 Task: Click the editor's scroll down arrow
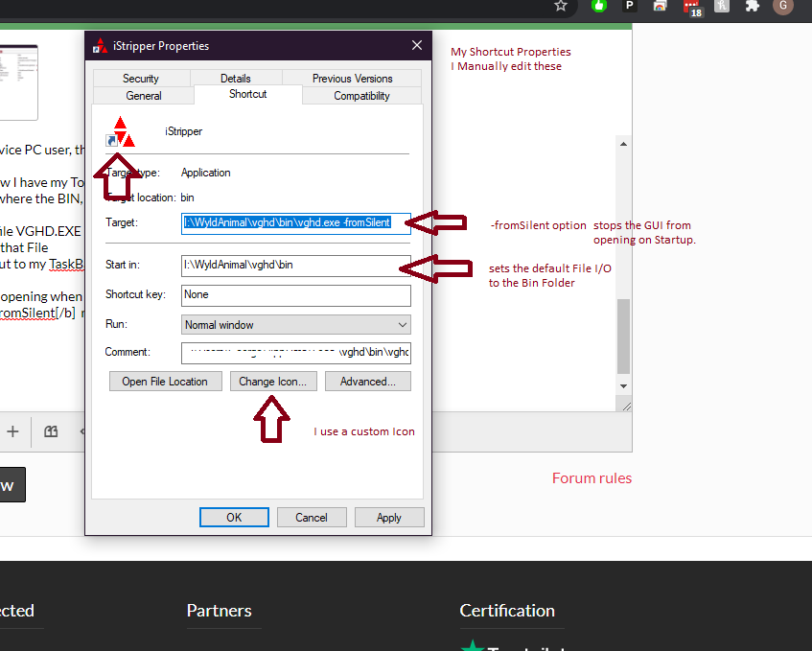(x=623, y=386)
